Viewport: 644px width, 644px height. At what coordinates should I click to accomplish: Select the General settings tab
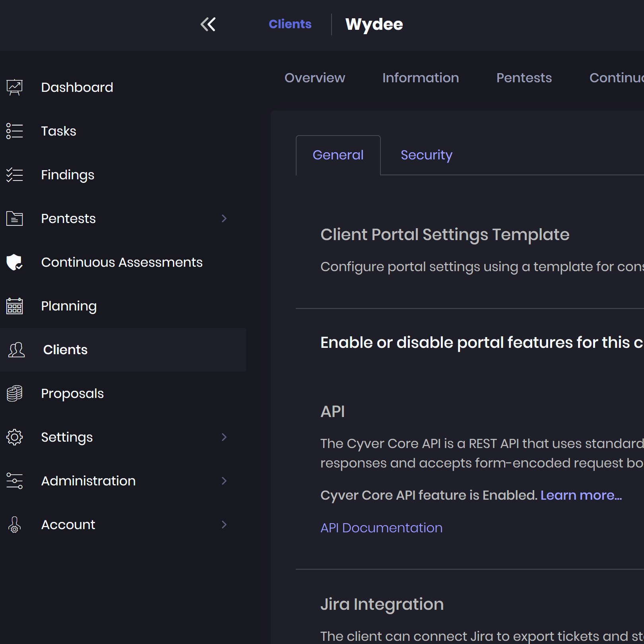(x=338, y=155)
